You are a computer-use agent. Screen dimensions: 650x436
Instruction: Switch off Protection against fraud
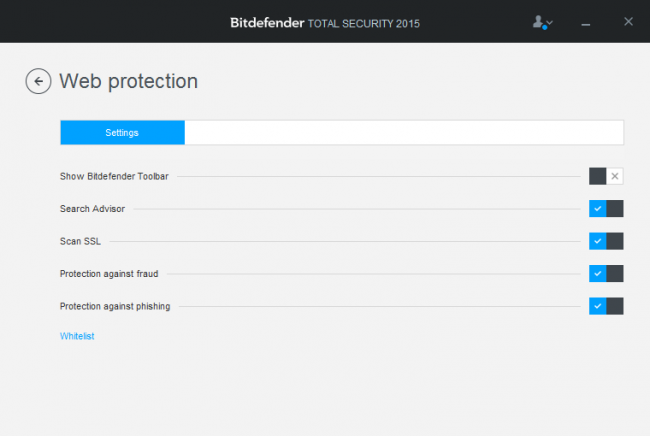pos(606,273)
